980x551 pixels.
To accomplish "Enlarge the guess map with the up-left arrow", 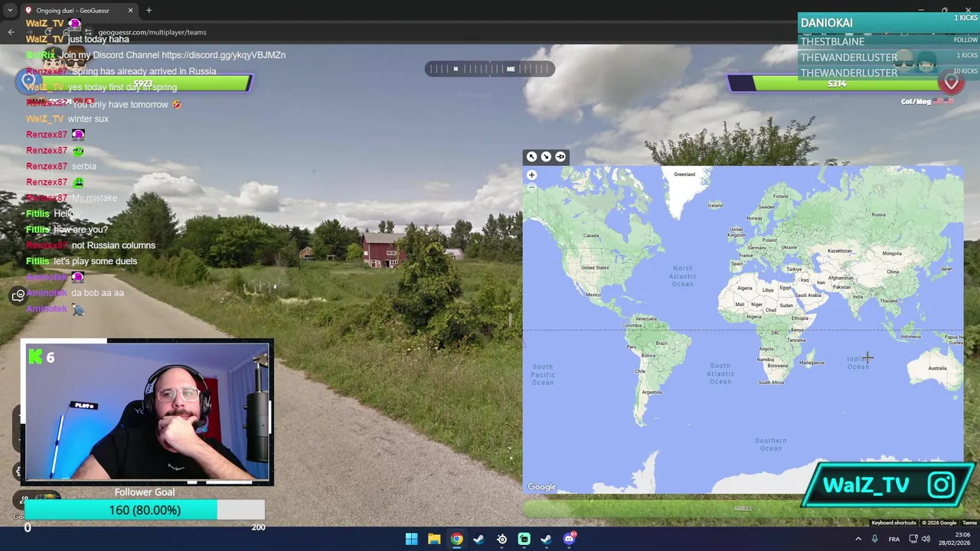I will click(531, 157).
